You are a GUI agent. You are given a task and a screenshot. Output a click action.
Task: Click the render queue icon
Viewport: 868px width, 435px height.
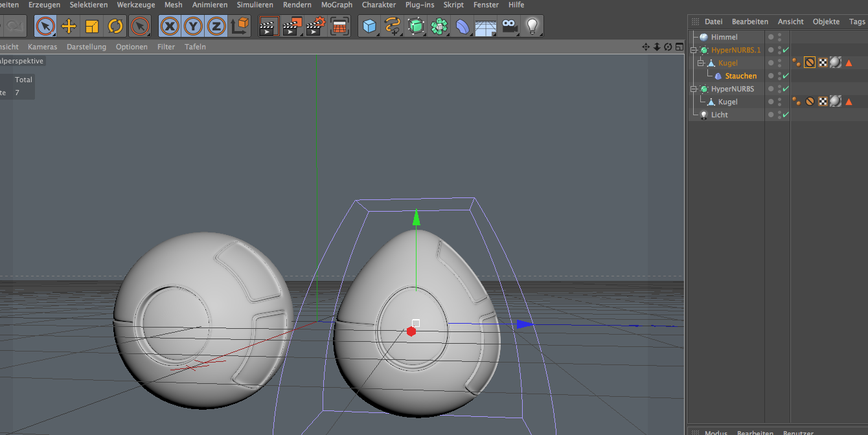tap(339, 26)
